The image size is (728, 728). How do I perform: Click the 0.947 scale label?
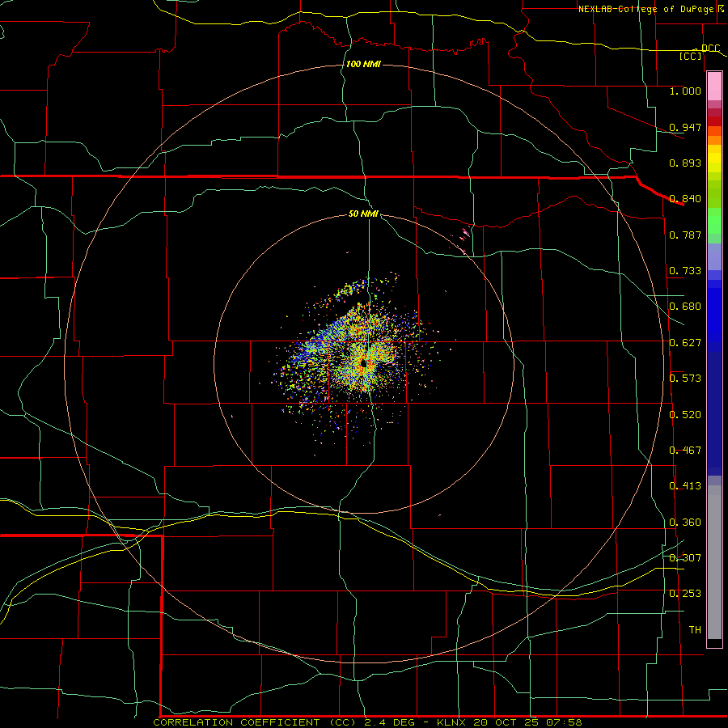pos(685,127)
